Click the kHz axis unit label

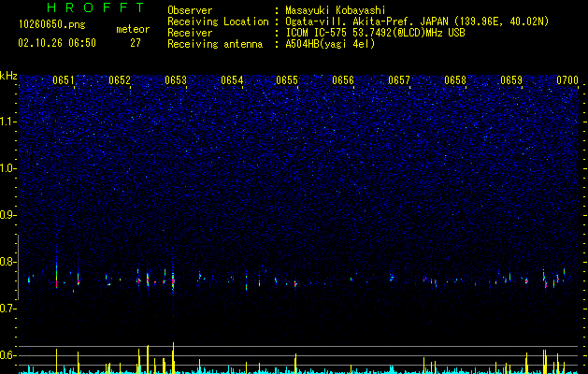8,76
